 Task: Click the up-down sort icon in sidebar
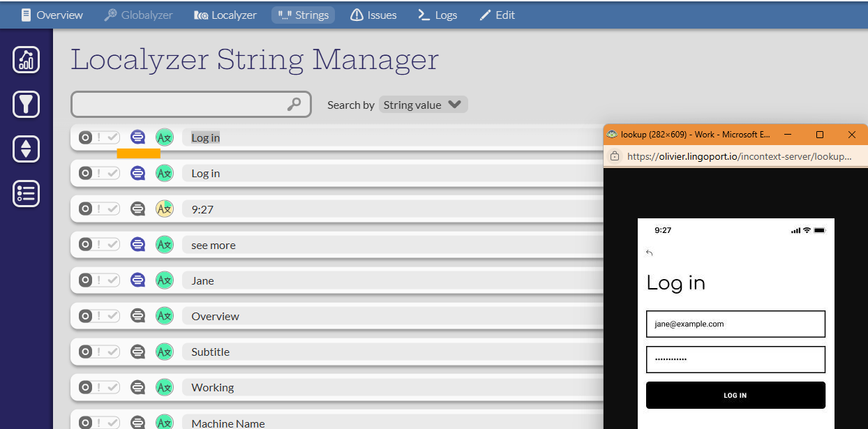(26, 149)
